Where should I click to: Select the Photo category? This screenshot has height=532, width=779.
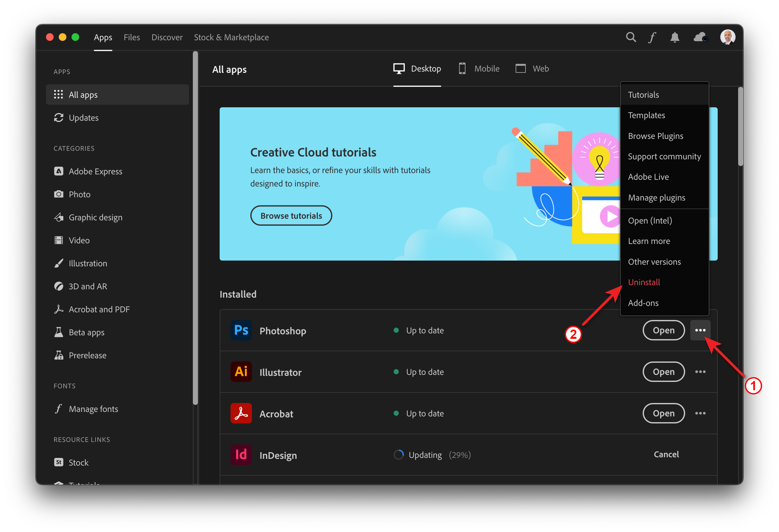click(117, 194)
